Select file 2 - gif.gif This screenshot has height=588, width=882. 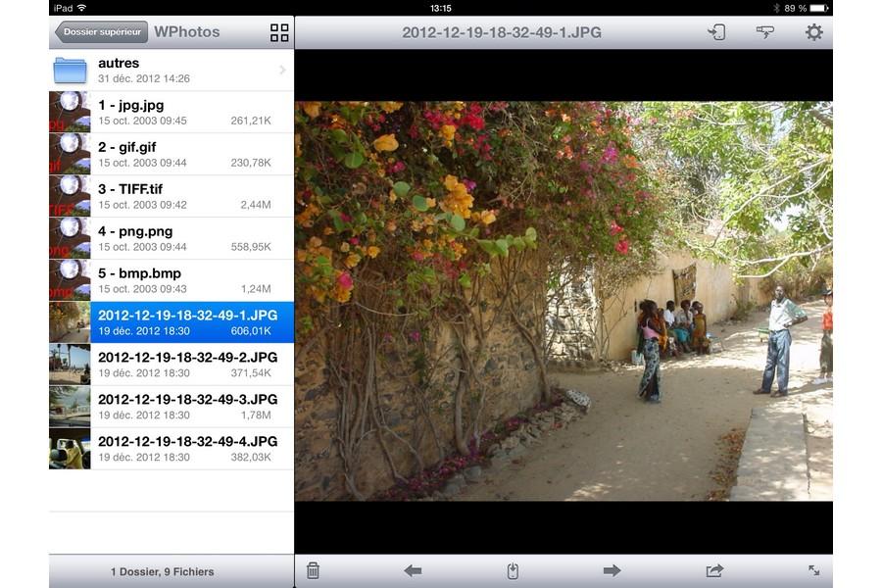coord(171,154)
